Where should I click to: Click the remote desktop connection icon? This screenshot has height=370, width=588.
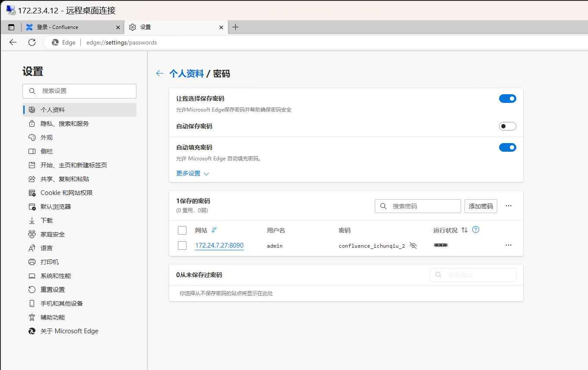11,10
